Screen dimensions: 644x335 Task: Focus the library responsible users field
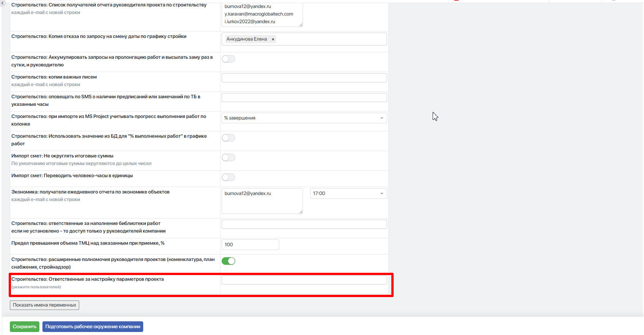pos(304,224)
